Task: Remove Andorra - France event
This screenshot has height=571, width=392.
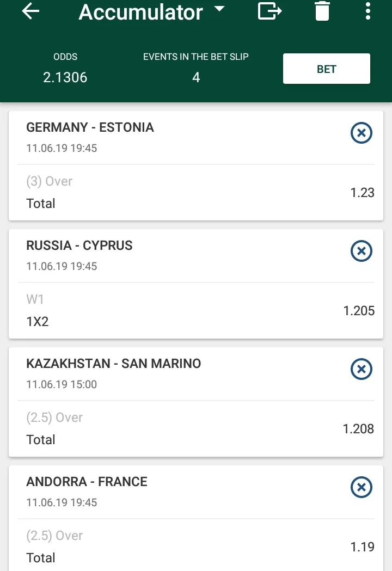Action: pos(361,488)
